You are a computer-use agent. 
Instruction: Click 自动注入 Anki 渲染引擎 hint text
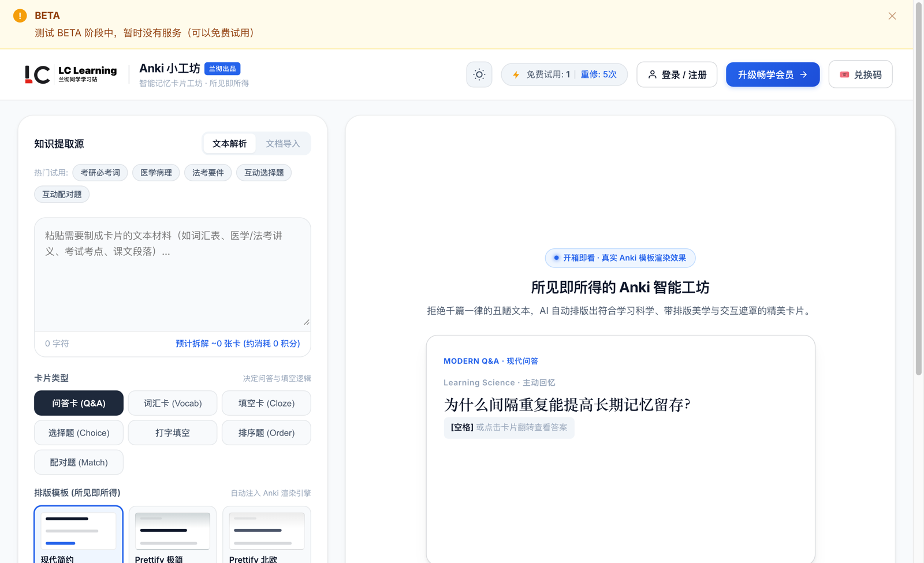tap(271, 493)
